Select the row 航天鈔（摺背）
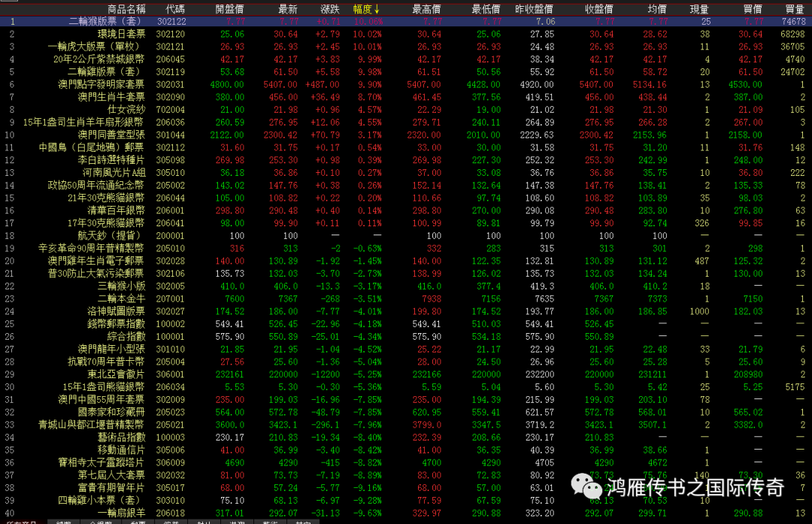This screenshot has width=812, height=524. click(406, 235)
